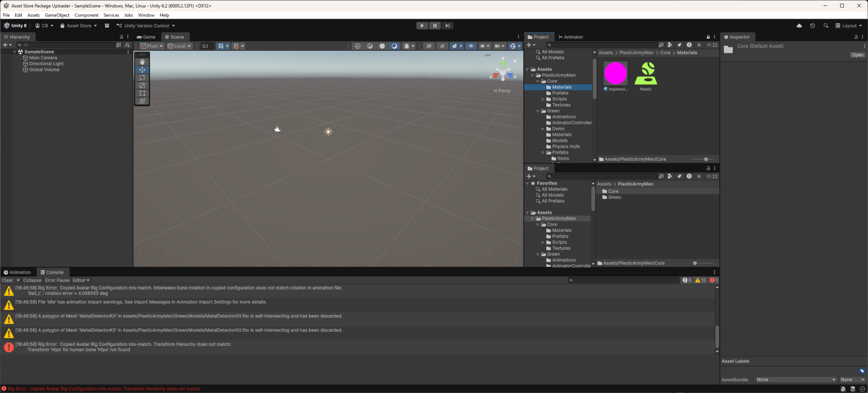The width and height of the screenshot is (868, 393).
Task: Toggle Scene effects (skybox, fog) button
Action: pyautogui.click(x=454, y=46)
